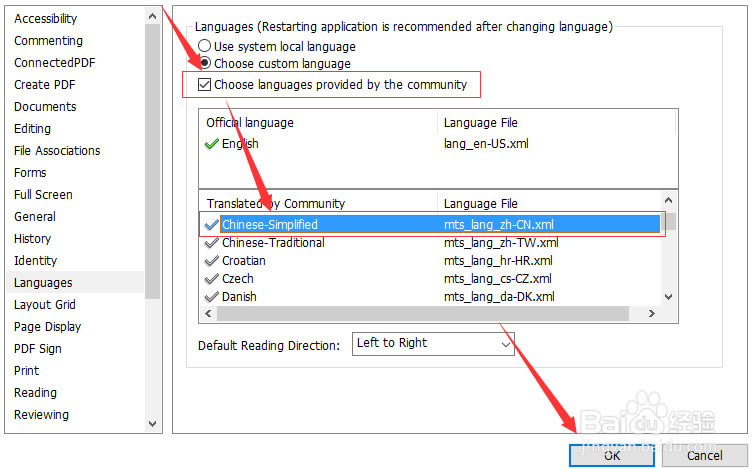Click Language File header in community list

pos(481,204)
